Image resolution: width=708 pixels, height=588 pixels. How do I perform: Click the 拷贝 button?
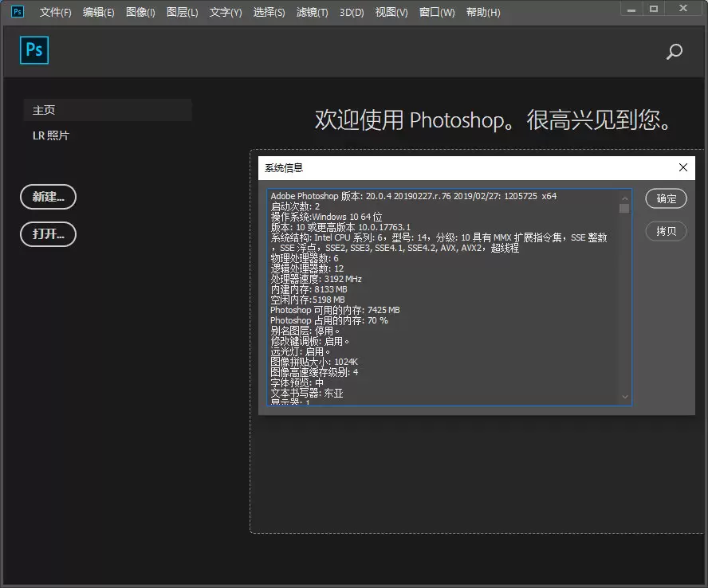(666, 231)
